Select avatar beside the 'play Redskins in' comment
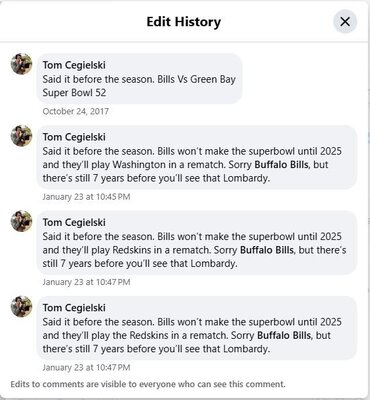The width and height of the screenshot is (370, 400). [22, 221]
